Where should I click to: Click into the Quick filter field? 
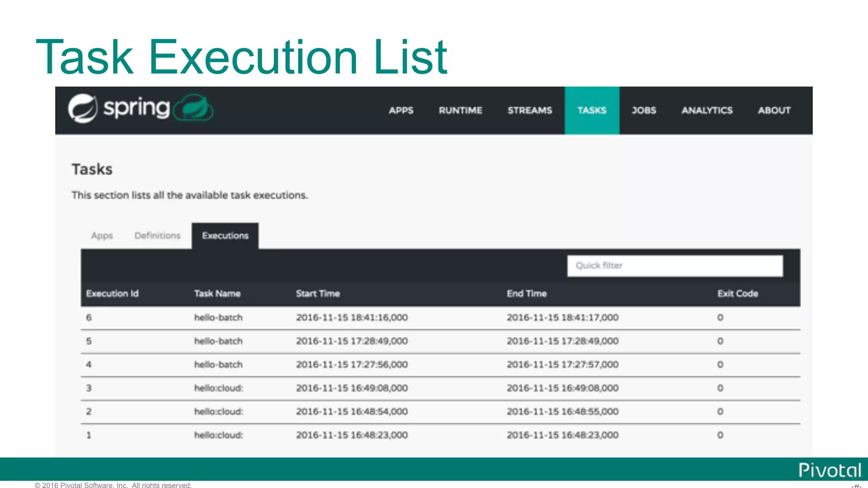pyautogui.click(x=675, y=266)
